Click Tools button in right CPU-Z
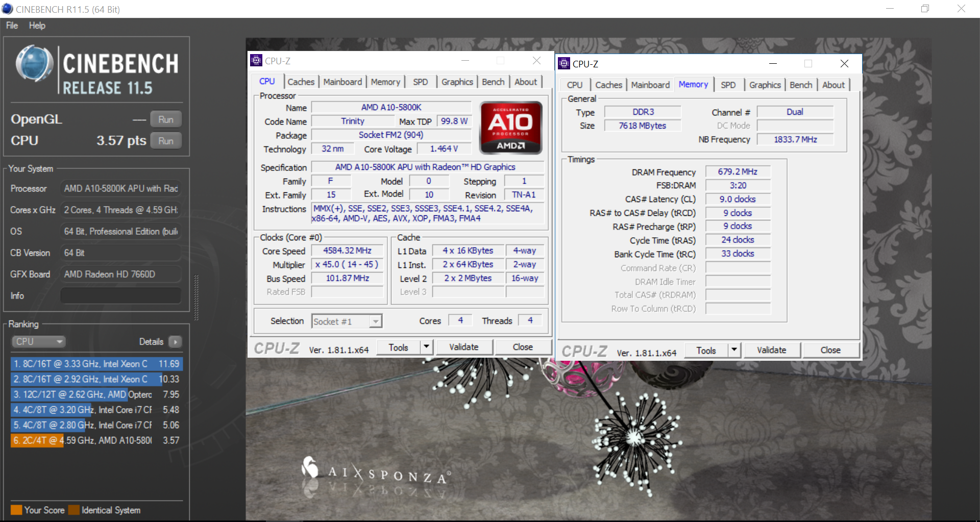Screen dimensions: 980x522 [x=706, y=350]
